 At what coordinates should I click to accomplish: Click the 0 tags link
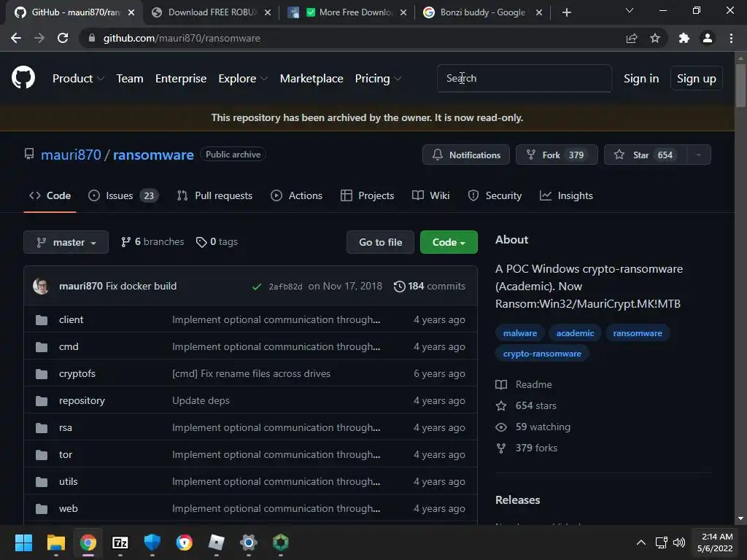217,242
